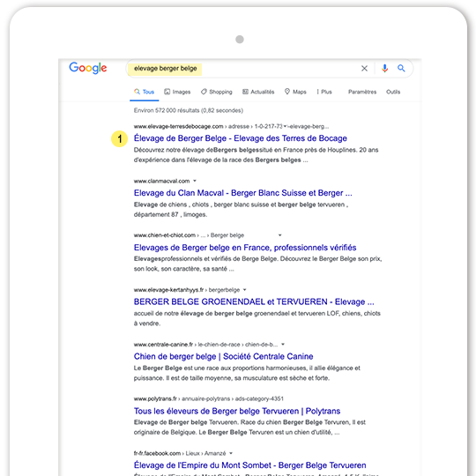Viewport: 476px width, 476px height.
Task: Open the Outils option
Action: 393,92
